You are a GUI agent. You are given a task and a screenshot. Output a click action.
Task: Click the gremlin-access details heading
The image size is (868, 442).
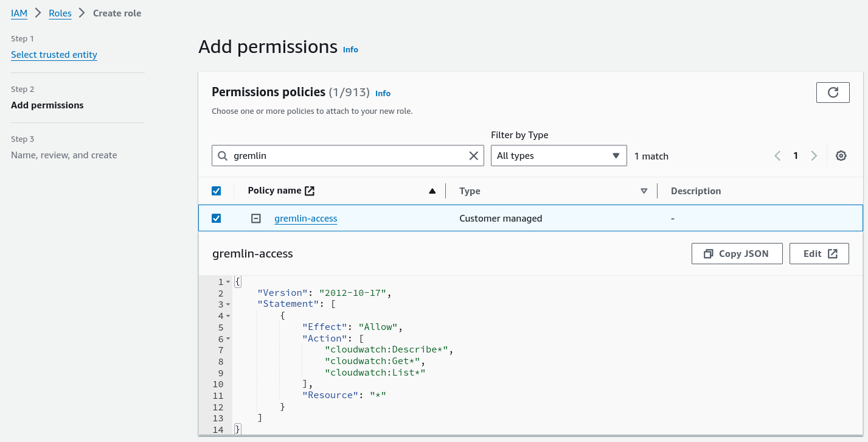[252, 254]
